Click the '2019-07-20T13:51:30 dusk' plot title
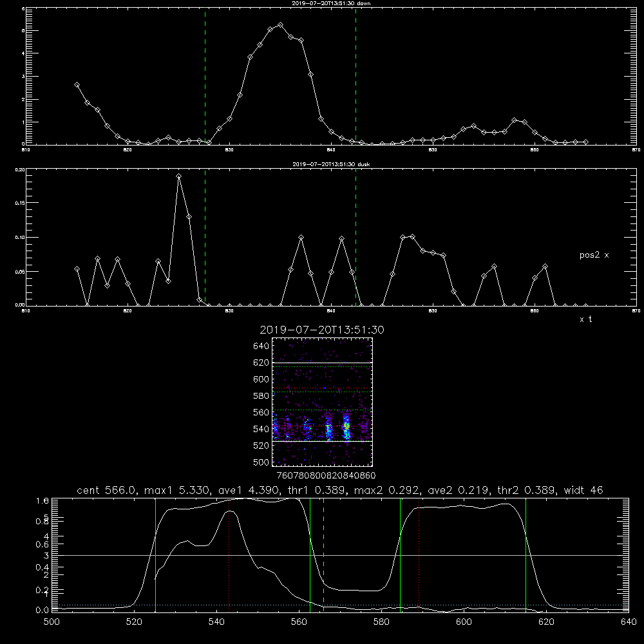This screenshot has height=644, width=644. [x=331, y=164]
